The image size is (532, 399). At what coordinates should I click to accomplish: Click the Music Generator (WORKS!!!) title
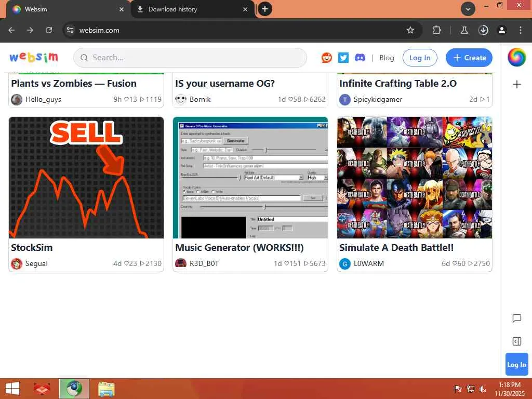coord(240,248)
